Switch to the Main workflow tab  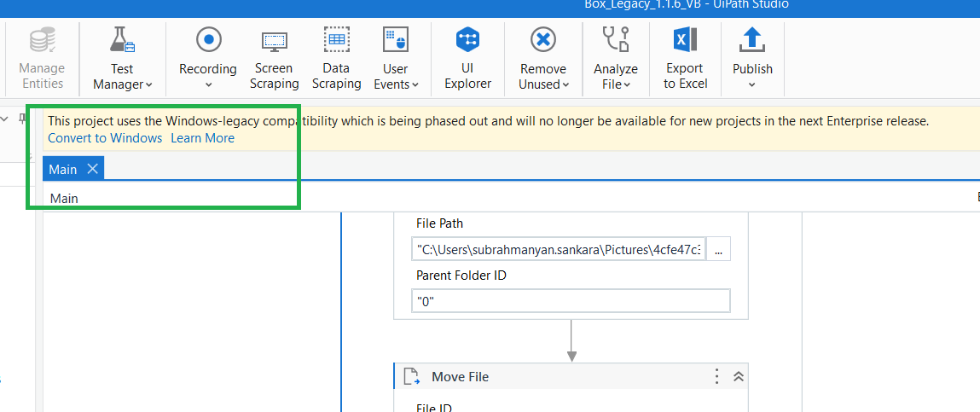click(63, 170)
